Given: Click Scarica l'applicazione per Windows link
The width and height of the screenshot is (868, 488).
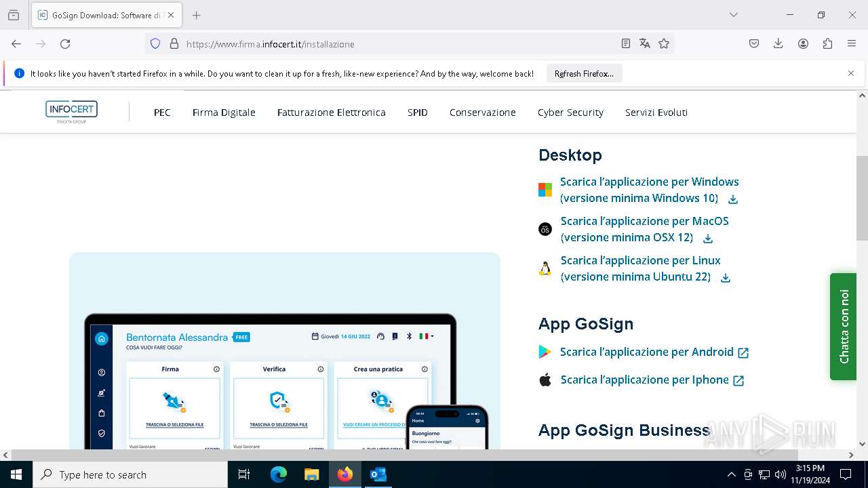Looking at the screenshot, I should [649, 190].
